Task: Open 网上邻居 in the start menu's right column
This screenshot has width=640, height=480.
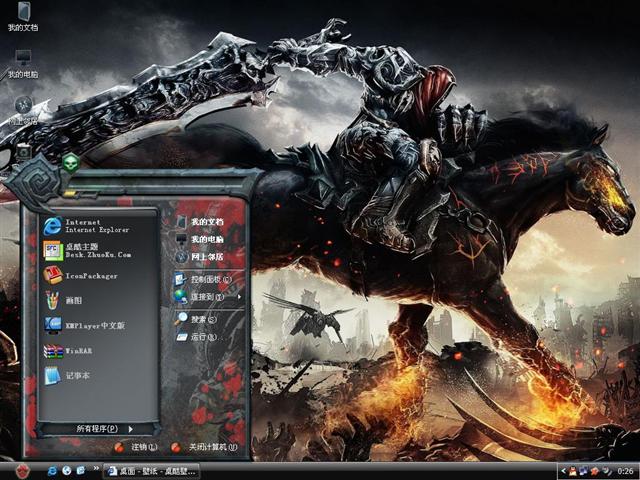Action: (209, 257)
